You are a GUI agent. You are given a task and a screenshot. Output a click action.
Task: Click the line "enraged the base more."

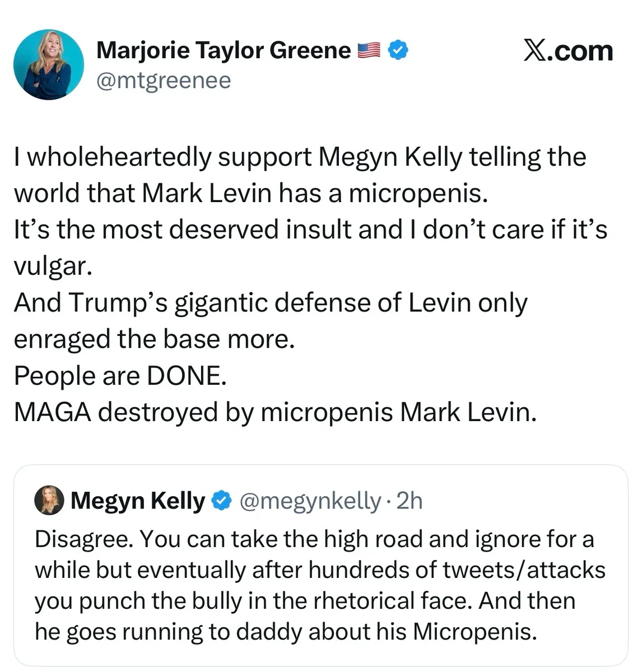[153, 339]
